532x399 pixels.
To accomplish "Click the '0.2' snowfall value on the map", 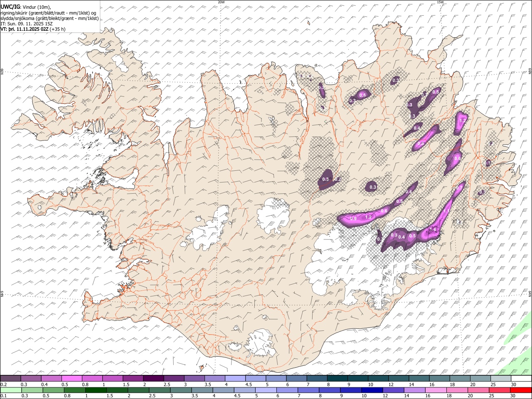I will coord(338,180).
